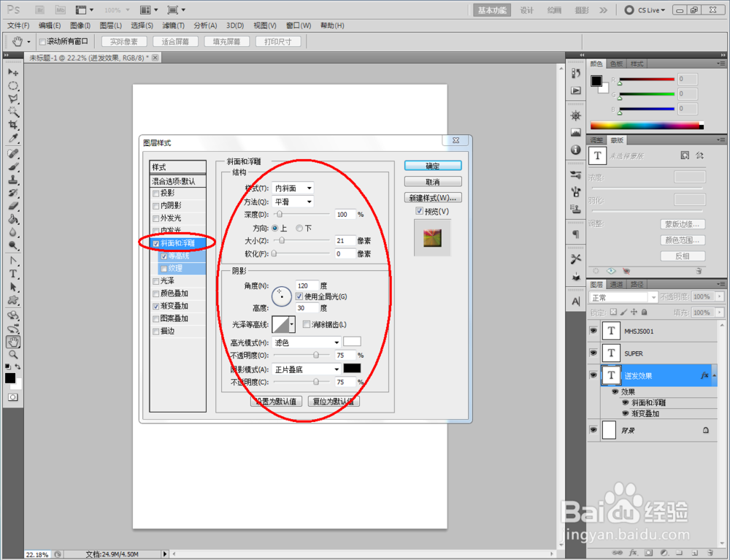This screenshot has width=730, height=560.
Task: Switch to the 通道 tab
Action: coord(616,285)
